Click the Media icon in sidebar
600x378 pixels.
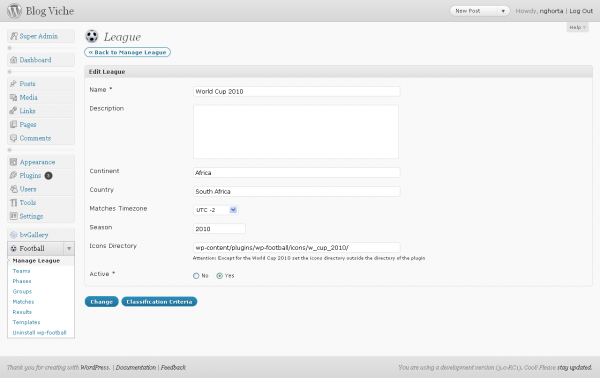(x=13, y=97)
